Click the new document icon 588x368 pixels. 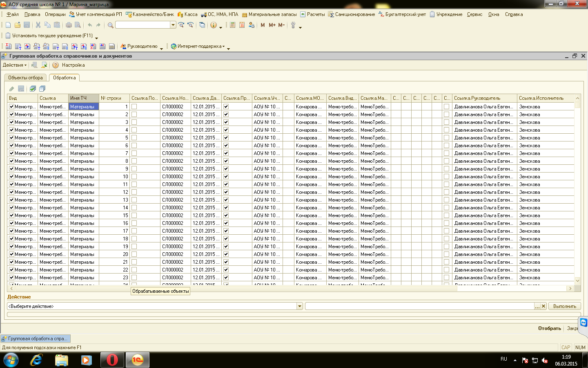(x=8, y=25)
